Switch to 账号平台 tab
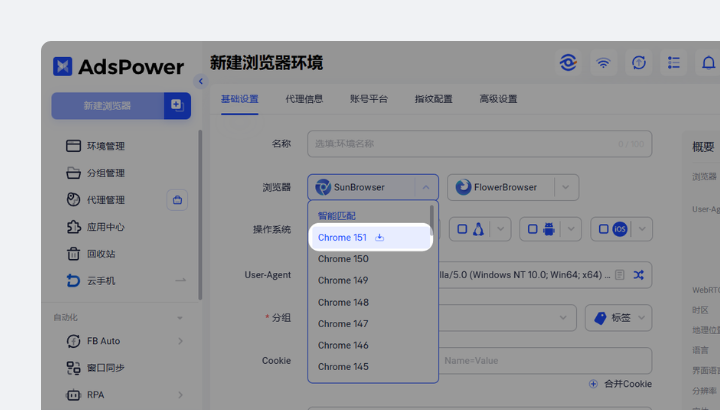Screen dimensions: 720x410 tap(369, 99)
